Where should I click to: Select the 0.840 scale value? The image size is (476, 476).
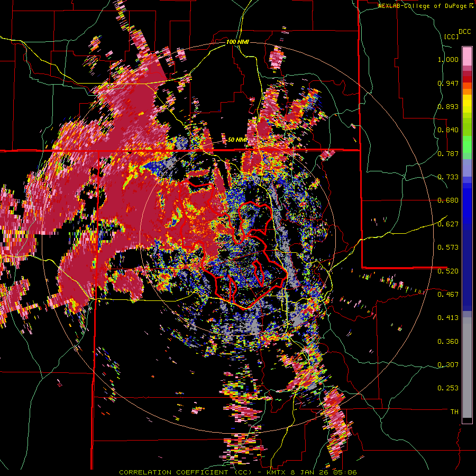point(448,130)
